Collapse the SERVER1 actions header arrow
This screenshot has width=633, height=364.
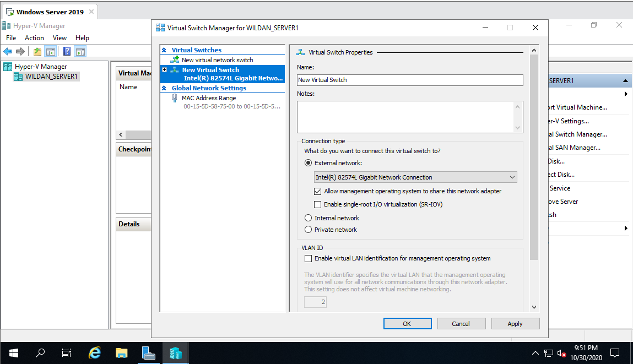point(625,81)
